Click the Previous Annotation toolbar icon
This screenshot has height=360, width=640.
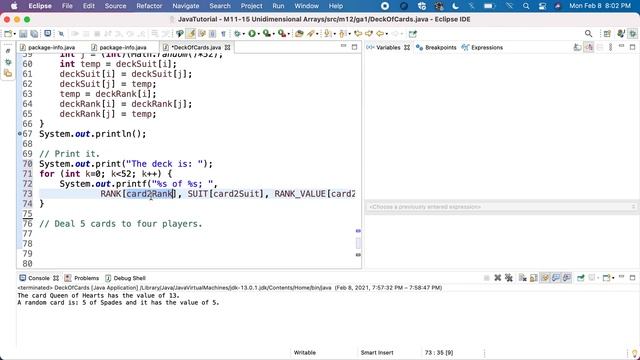coord(342,34)
